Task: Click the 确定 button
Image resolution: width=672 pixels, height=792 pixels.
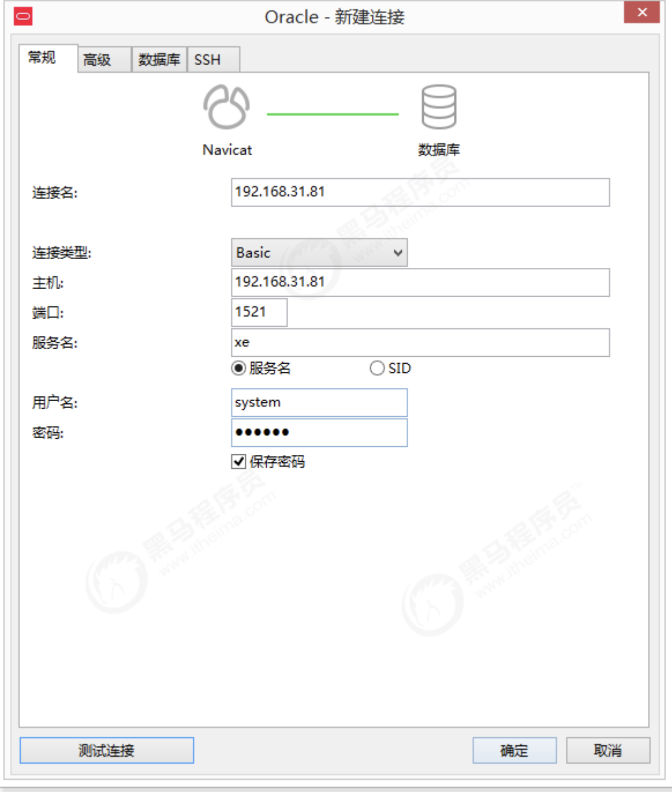Action: pos(514,750)
